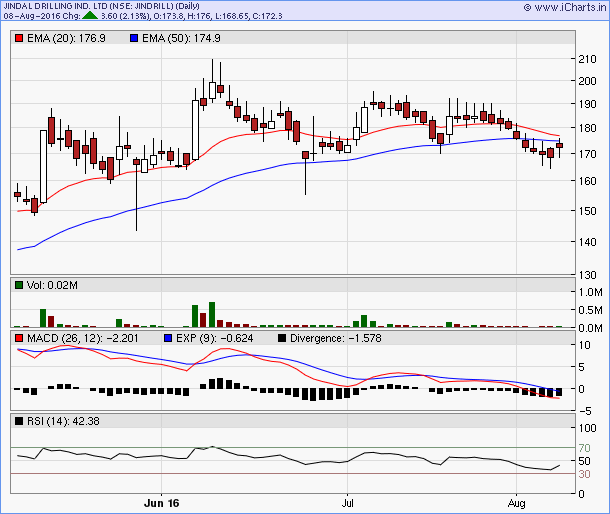Click the black Divergence legend swatch
The image size is (610, 514).
pos(282,338)
